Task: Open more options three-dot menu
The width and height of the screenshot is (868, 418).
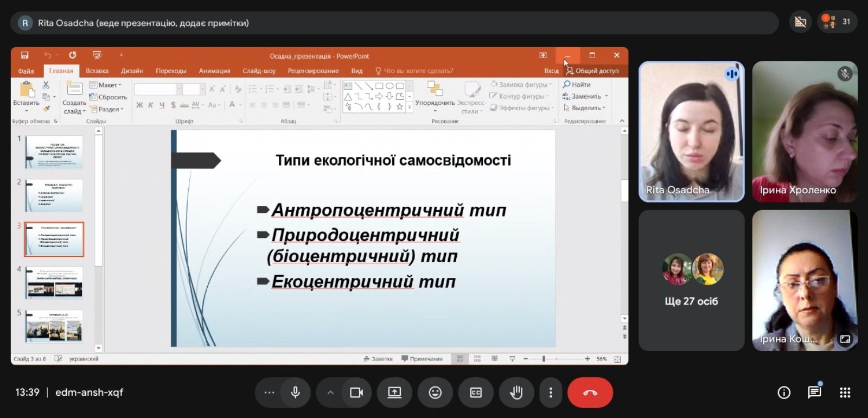Action: (551, 392)
